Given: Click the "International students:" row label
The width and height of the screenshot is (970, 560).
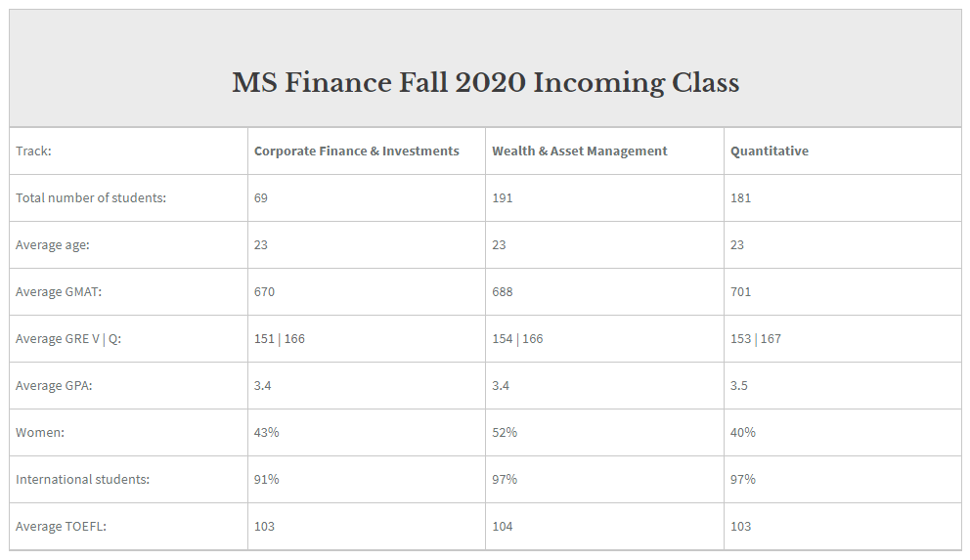Looking at the screenshot, I should (x=81, y=480).
